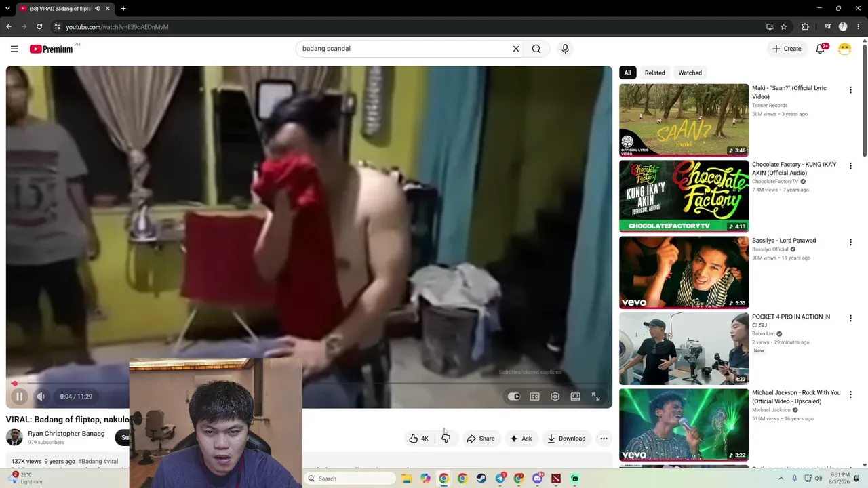Open the channel avatar of uploader
Image resolution: width=868 pixels, height=488 pixels.
pyautogui.click(x=14, y=437)
